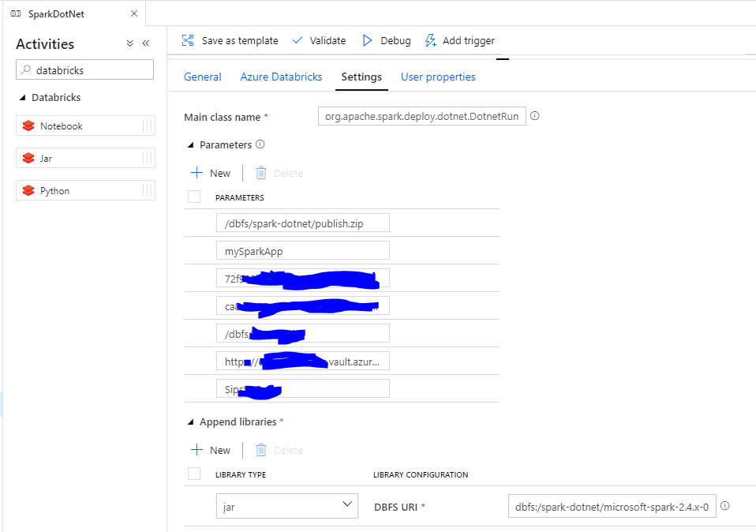
Task: Click the Python Databricks icon
Action: click(28, 190)
